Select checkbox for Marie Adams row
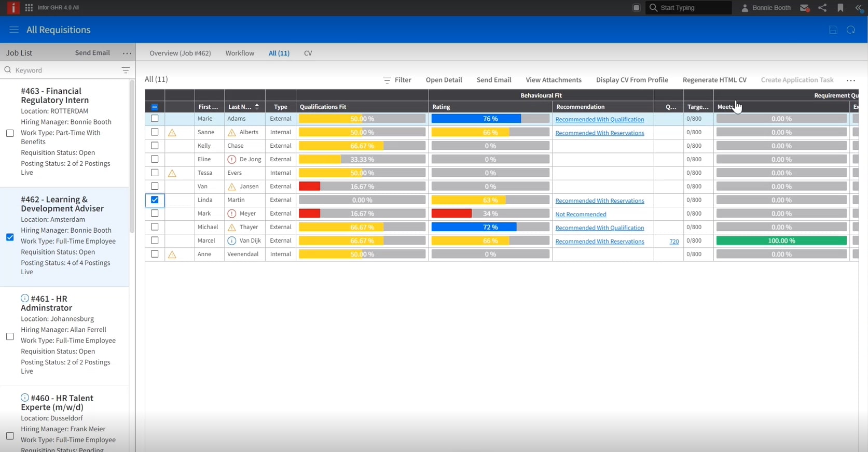The image size is (868, 452). (155, 119)
